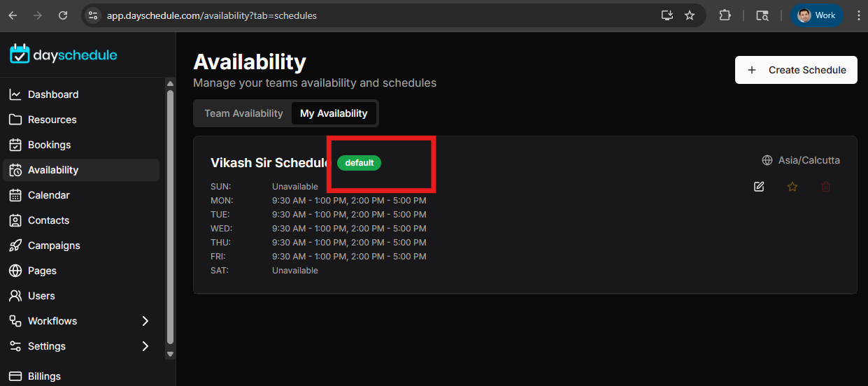This screenshot has width=868, height=386.
Task: Click the edit schedule pencil icon
Action: pyautogui.click(x=759, y=187)
